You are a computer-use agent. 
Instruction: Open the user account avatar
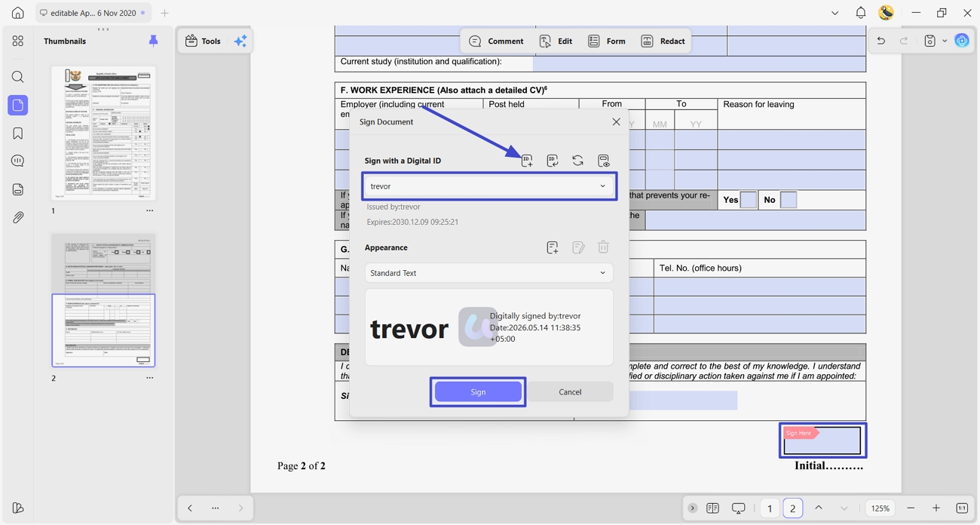pos(887,13)
